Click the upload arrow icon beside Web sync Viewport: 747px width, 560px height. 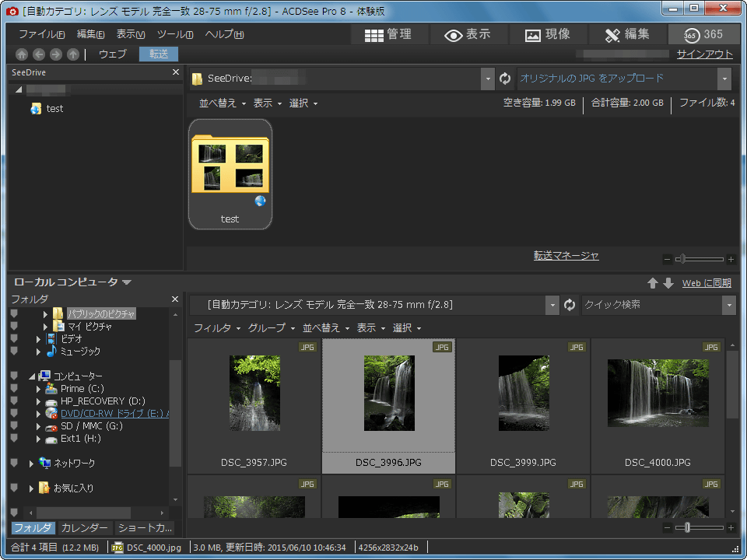653,283
